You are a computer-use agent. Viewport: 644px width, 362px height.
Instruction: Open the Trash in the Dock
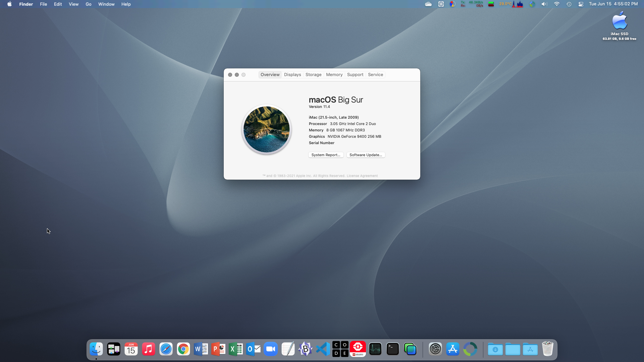548,349
